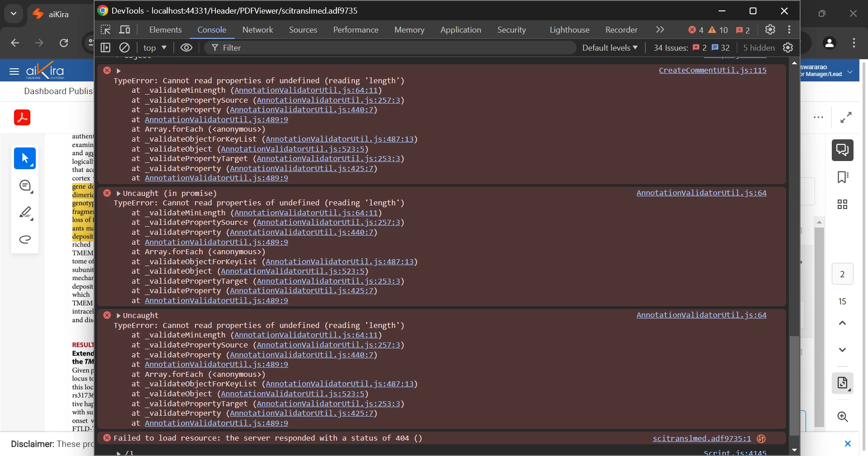Open the document save options icon
868x456 pixels.
(842, 384)
